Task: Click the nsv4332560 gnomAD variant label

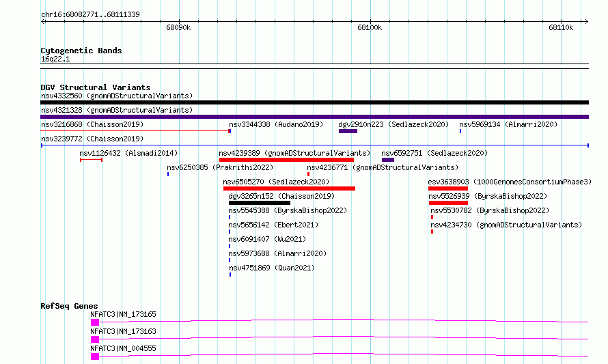Action: coord(117,96)
